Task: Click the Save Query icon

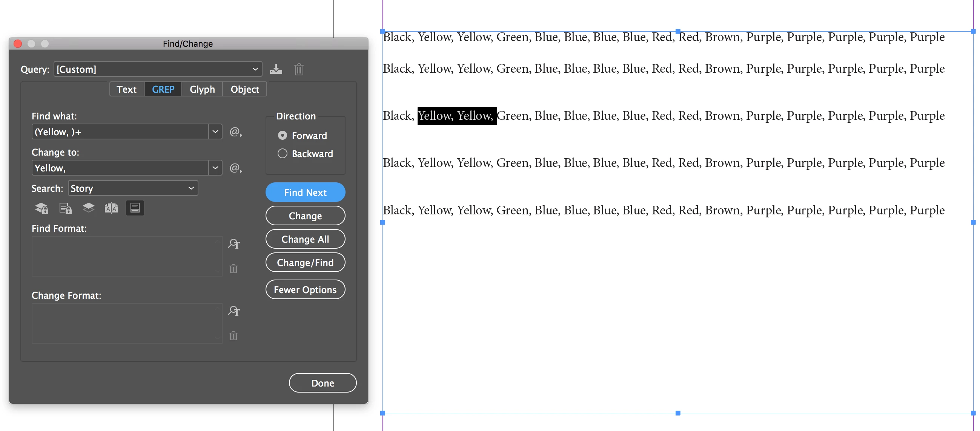Action: coord(276,69)
